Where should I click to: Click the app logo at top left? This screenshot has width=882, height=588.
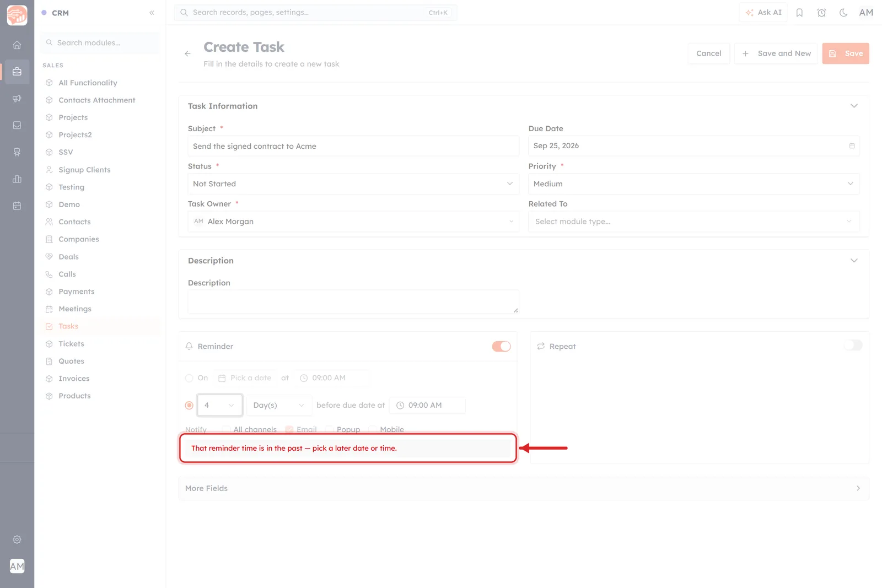[x=17, y=15]
